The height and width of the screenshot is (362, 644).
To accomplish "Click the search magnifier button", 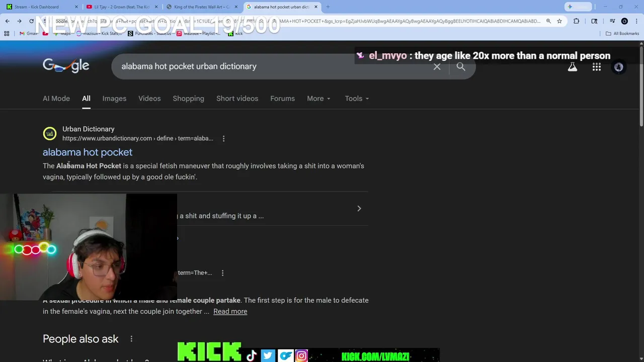I will coord(461,66).
